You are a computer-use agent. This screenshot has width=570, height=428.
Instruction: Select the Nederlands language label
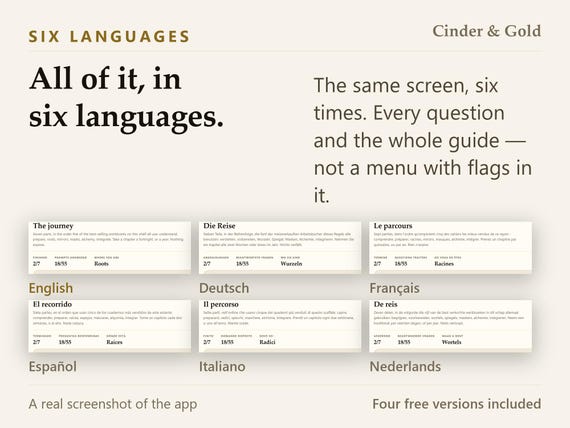405,367
